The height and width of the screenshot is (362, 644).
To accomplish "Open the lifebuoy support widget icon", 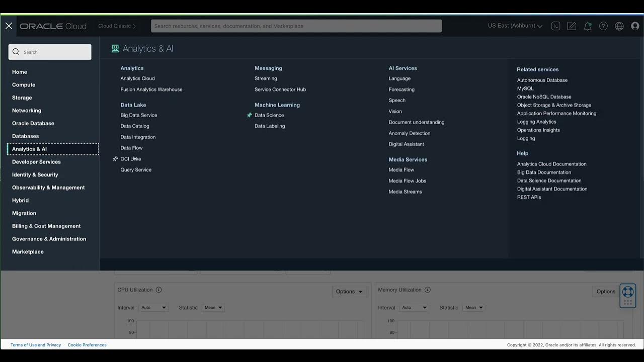I will tap(627, 292).
